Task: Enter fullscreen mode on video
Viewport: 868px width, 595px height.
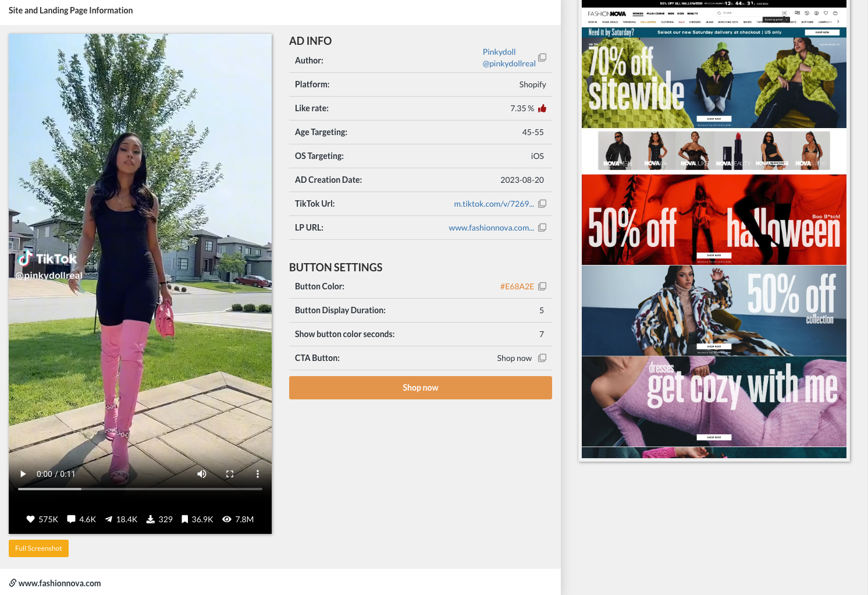Action: (x=230, y=474)
